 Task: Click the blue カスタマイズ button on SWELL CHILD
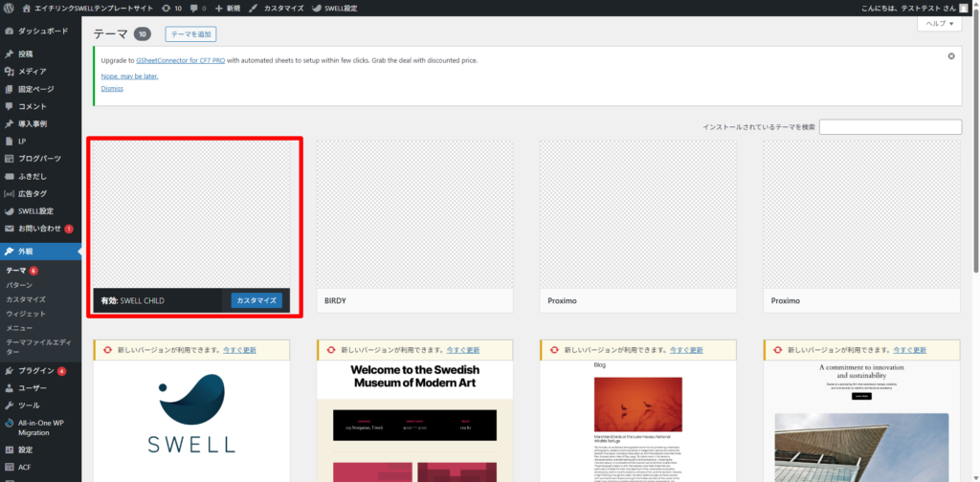[256, 300]
